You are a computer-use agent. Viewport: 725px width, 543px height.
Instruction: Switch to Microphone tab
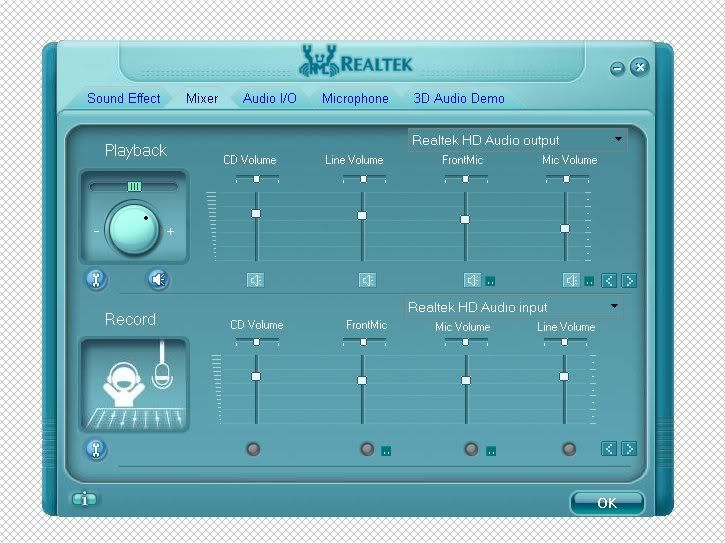point(355,98)
